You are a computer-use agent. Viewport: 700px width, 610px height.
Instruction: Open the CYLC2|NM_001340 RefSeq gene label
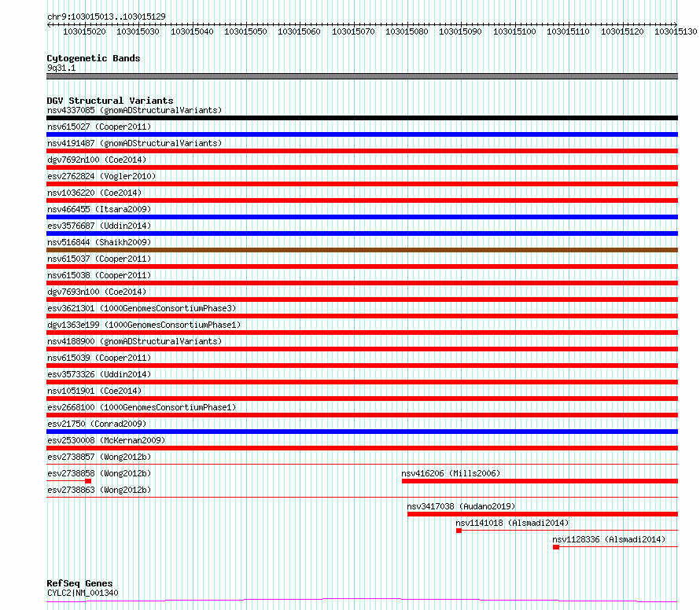coord(83,593)
